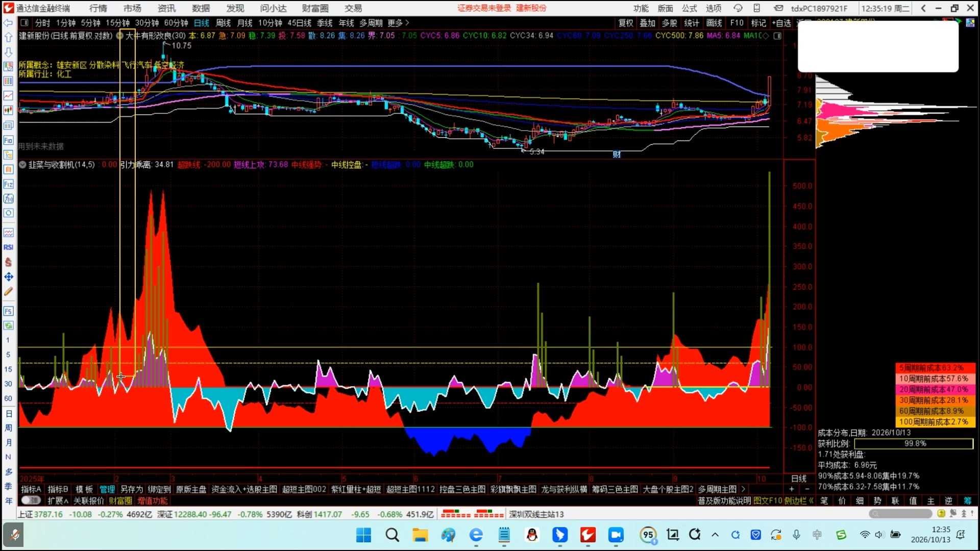
Task: Open the QQ penguin taskbar icon
Action: [532, 535]
